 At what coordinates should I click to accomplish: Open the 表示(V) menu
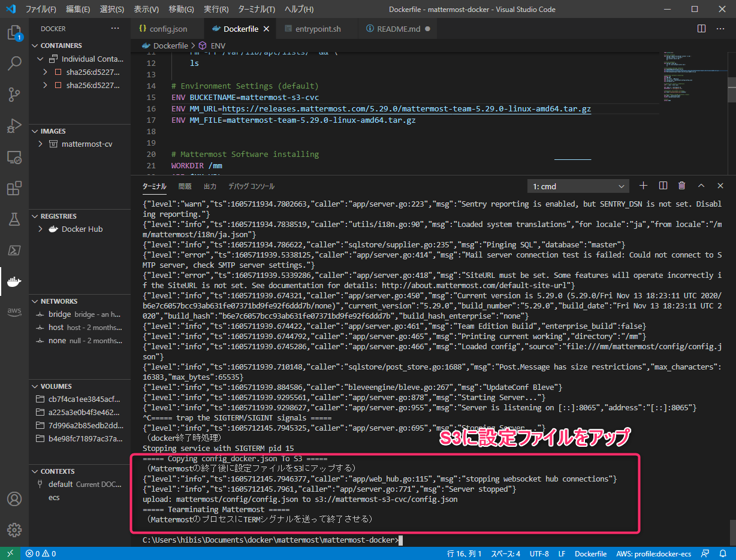point(146,9)
